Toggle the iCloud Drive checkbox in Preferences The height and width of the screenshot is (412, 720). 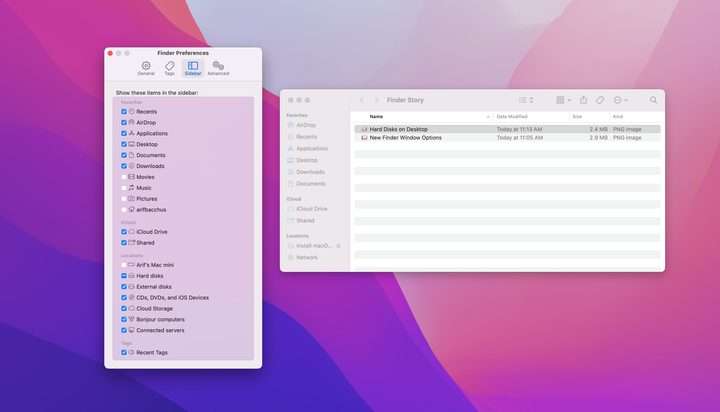124,232
